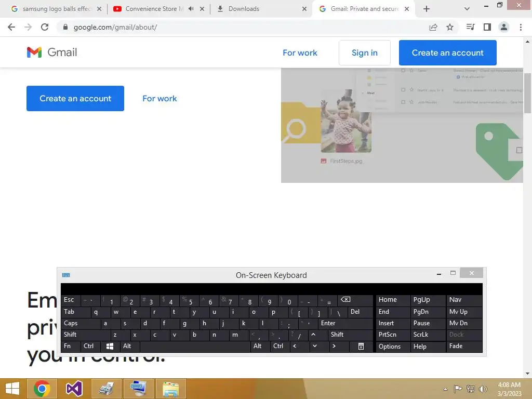The image size is (532, 399).
Task: Click the Del key on On-Screen Keyboard
Action: pos(361,312)
